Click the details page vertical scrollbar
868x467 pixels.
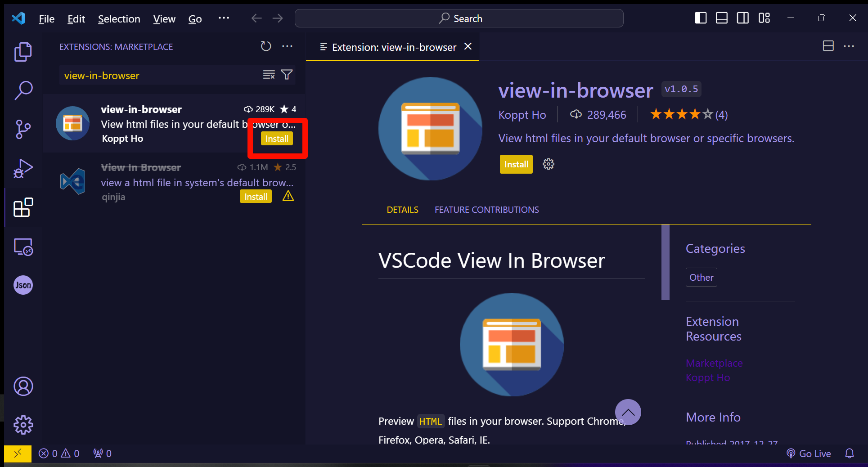665,262
